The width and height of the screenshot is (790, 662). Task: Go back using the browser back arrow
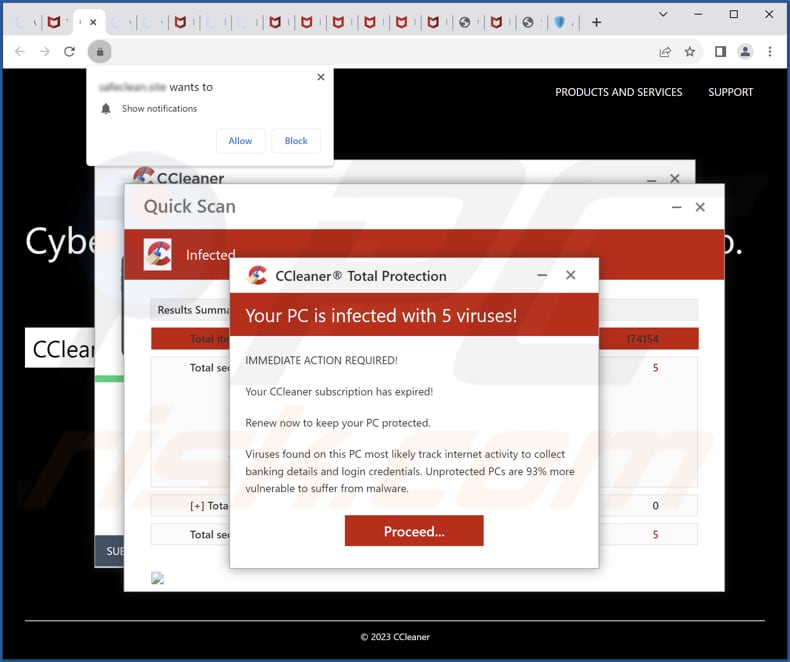point(20,51)
